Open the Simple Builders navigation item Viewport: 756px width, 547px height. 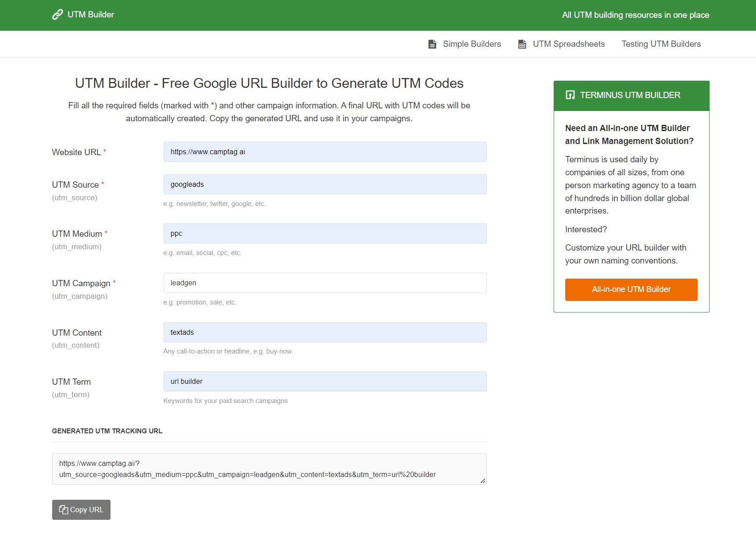click(x=472, y=44)
